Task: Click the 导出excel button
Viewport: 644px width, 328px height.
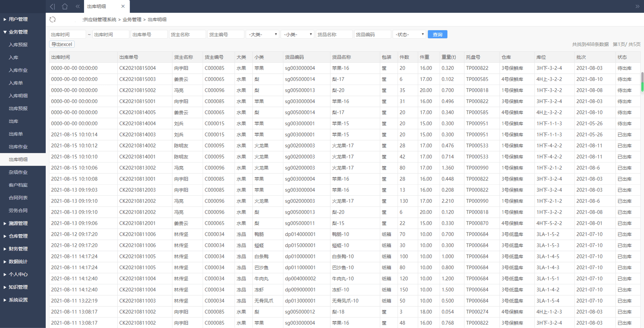Action: click(62, 44)
